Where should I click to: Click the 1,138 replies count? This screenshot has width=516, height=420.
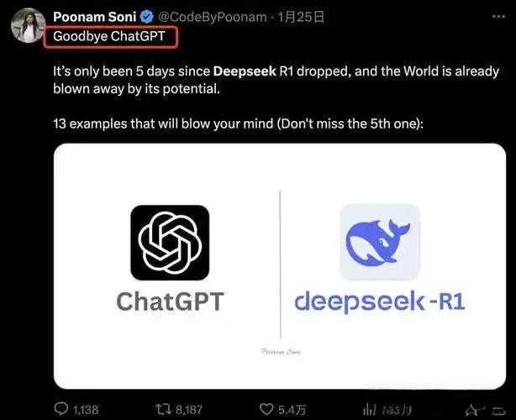tap(86, 409)
